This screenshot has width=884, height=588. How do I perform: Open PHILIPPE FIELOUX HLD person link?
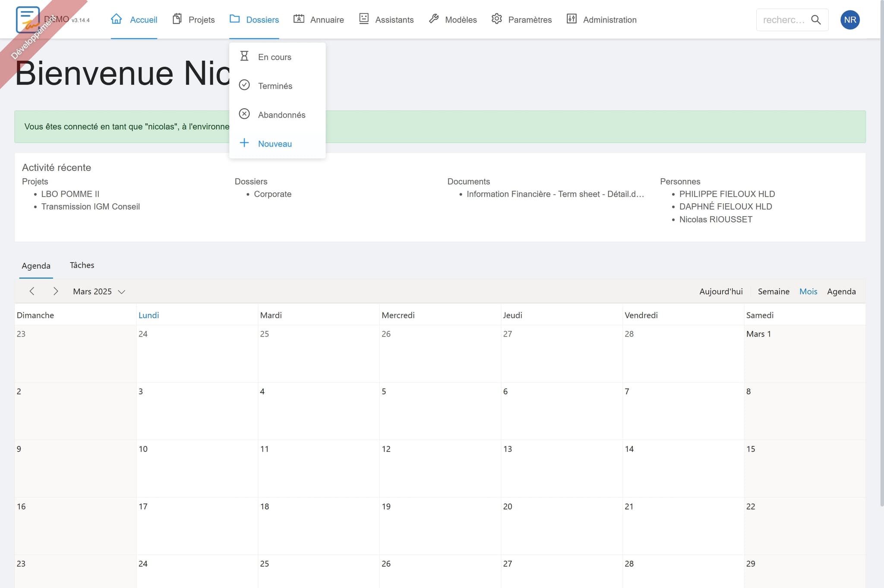coord(727,194)
